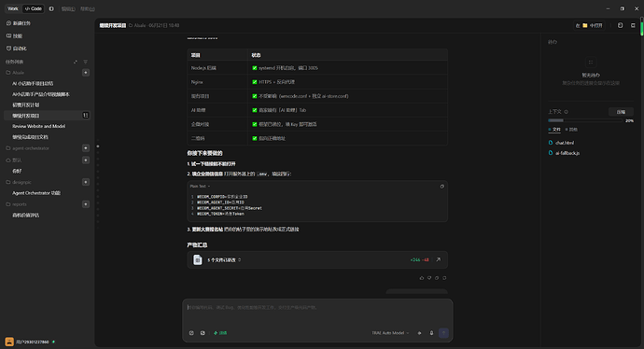Click the context usage progress bar
Image resolution: width=644 pixels, height=349 pixels.
pyautogui.click(x=584, y=120)
